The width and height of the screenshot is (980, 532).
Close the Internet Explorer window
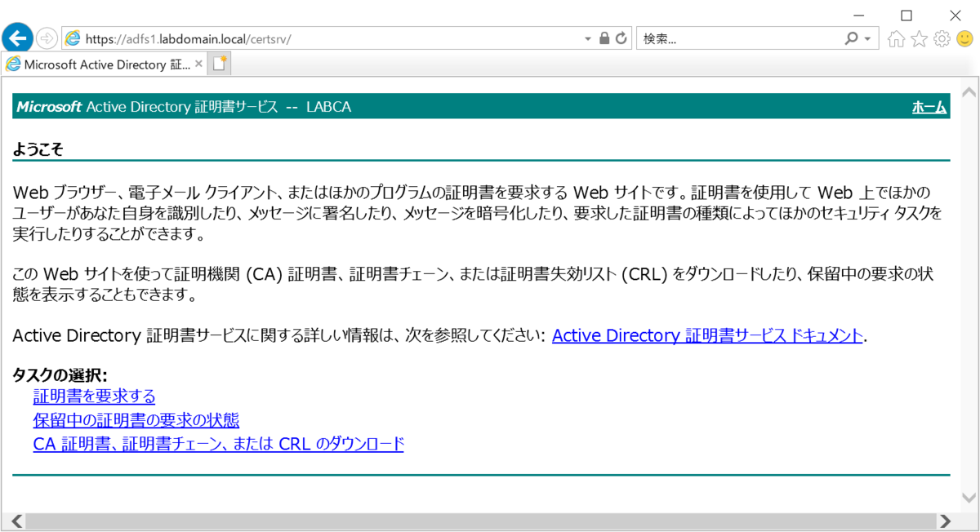[955, 15]
